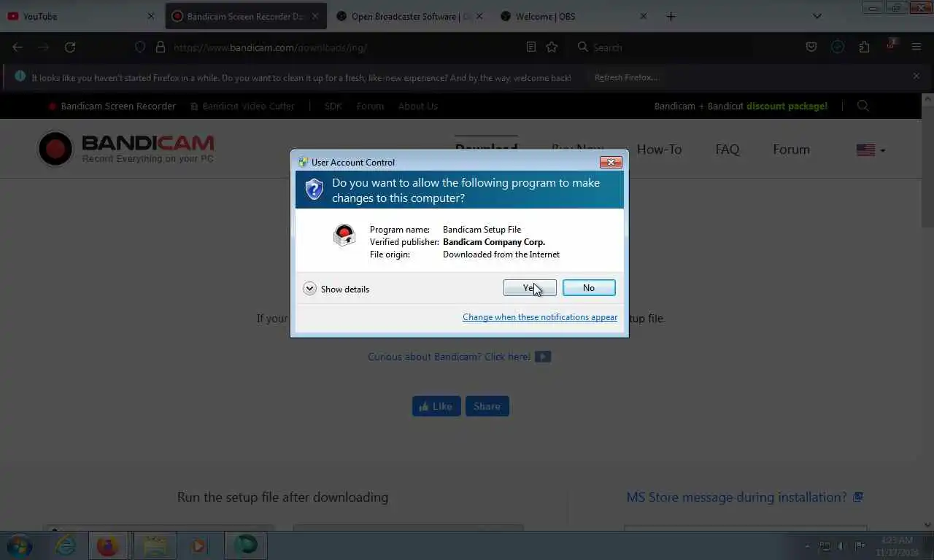Click the volume speaker tray icon
934x560 pixels.
point(843,546)
